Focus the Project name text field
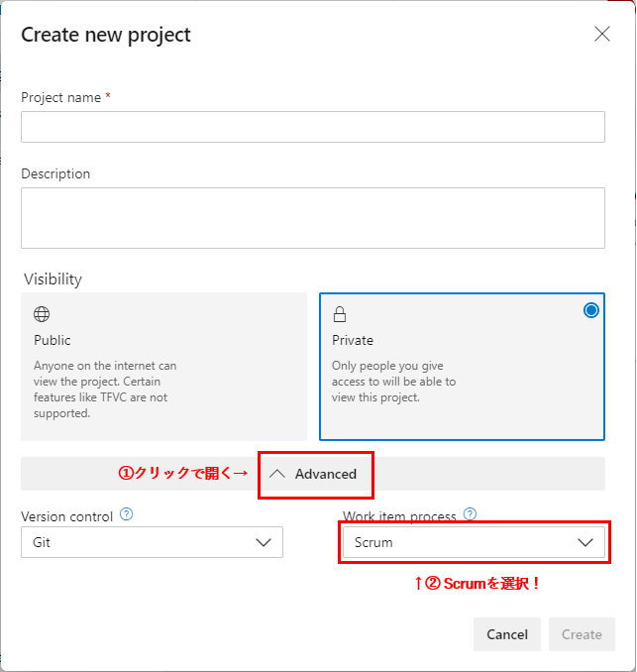Image resolution: width=637 pixels, height=672 pixels. pyautogui.click(x=313, y=127)
